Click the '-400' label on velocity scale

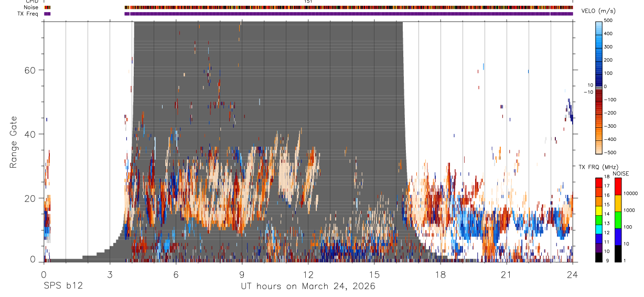coord(611,139)
